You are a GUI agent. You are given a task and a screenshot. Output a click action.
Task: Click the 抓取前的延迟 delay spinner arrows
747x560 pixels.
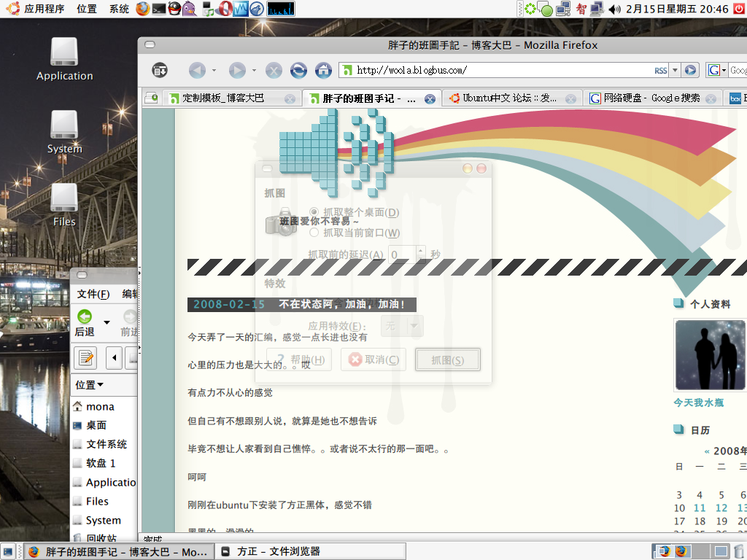(421, 254)
